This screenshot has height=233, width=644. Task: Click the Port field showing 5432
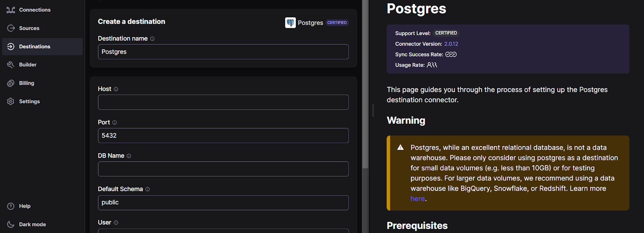[223, 135]
